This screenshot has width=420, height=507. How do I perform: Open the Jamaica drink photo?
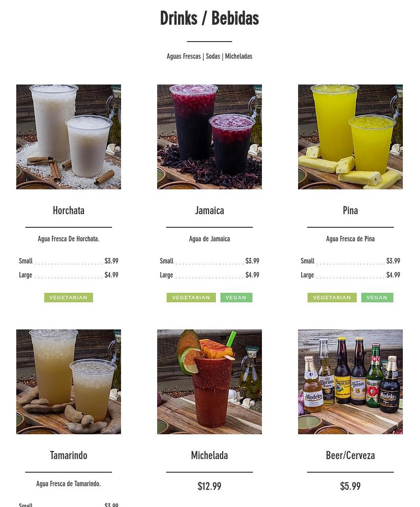pos(210,137)
